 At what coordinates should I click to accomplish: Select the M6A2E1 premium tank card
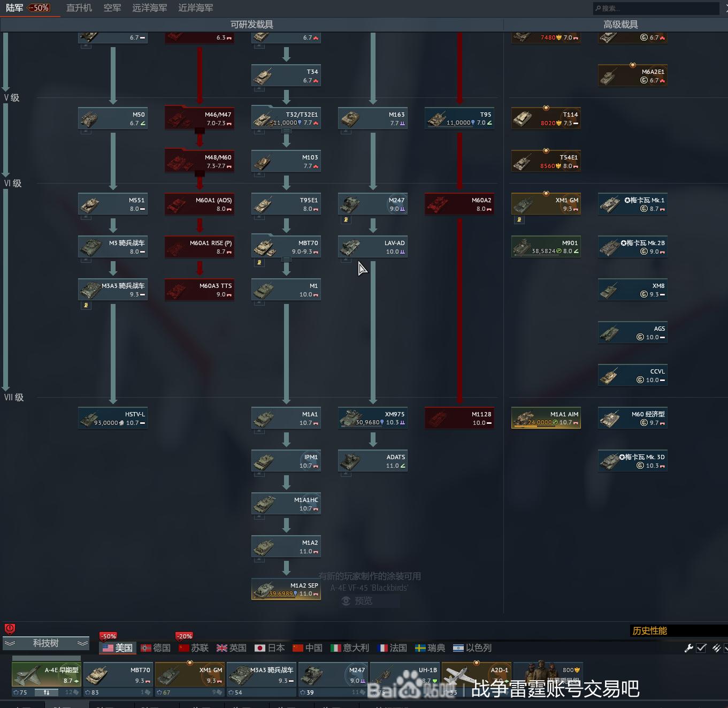[x=633, y=75]
